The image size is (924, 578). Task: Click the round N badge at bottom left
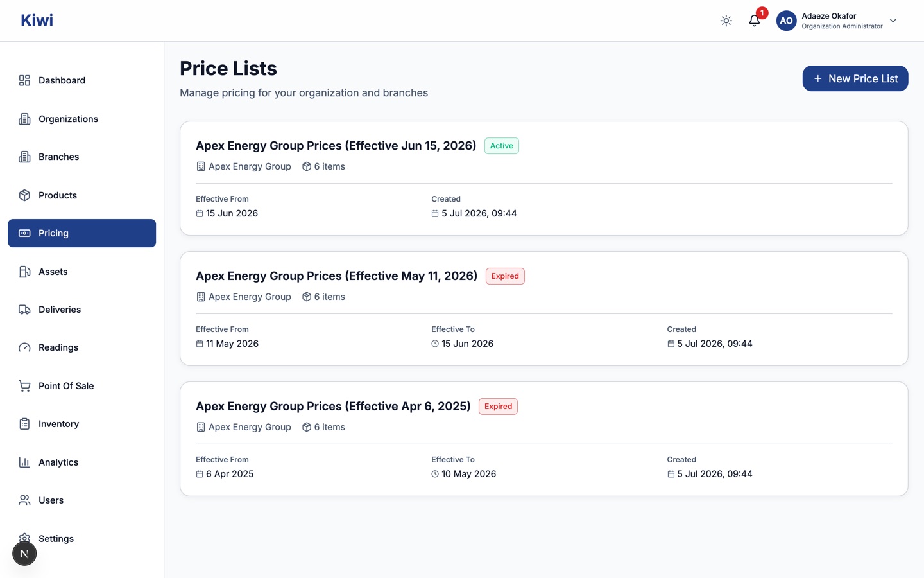24,554
